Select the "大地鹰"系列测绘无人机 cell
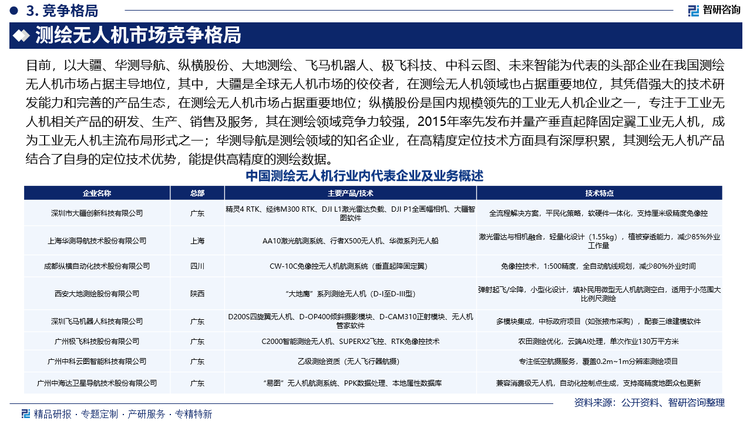 [350, 294]
